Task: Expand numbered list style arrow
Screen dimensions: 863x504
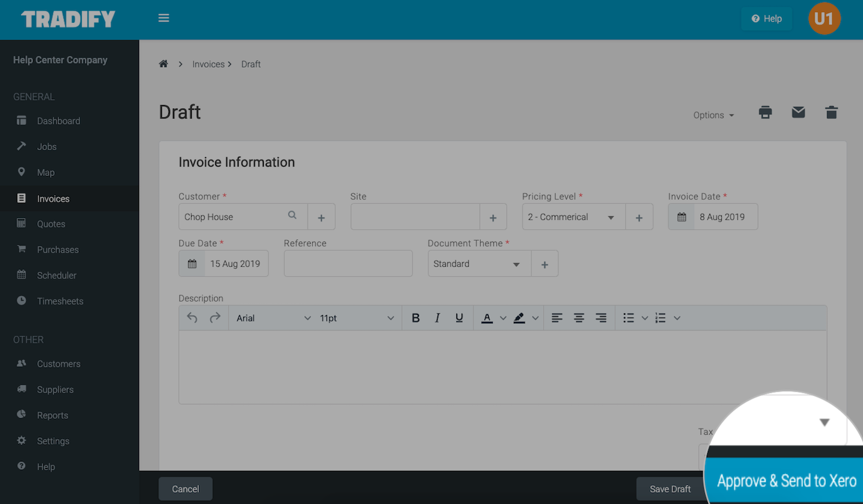Action: pos(677,318)
